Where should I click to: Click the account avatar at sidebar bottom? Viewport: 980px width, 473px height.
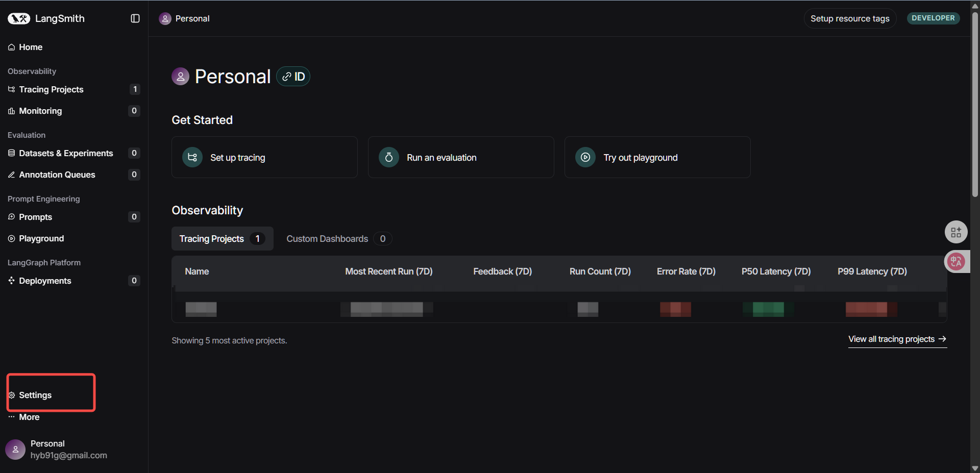click(15, 450)
